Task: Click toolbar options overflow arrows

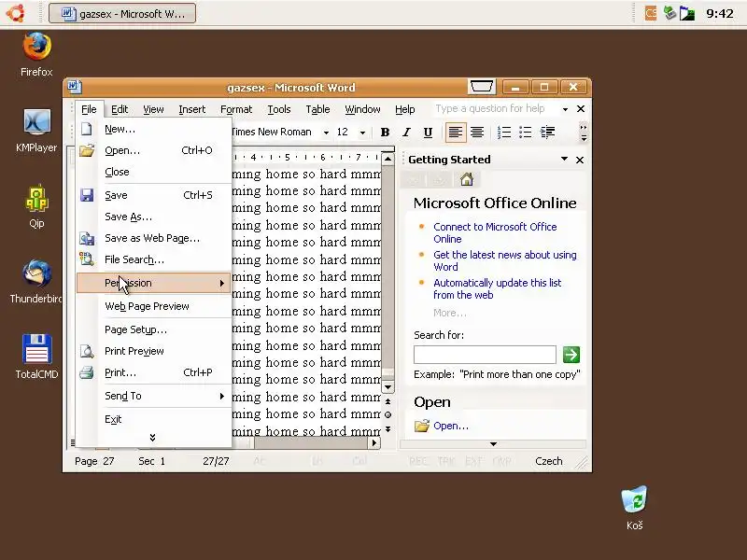Action: coord(584,133)
